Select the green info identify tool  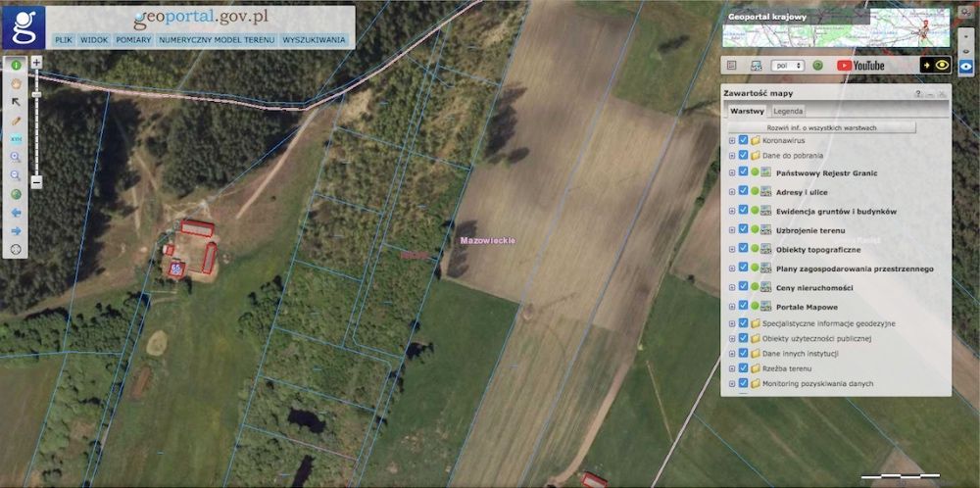pos(17,65)
